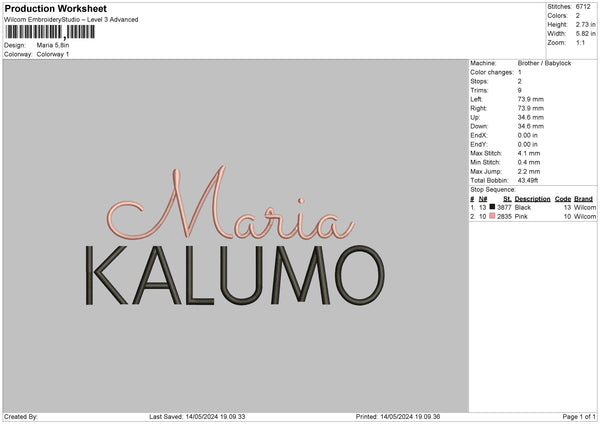Click the Max Stitch value 4.1 mm
The height and width of the screenshot is (424, 600).
pyautogui.click(x=529, y=153)
